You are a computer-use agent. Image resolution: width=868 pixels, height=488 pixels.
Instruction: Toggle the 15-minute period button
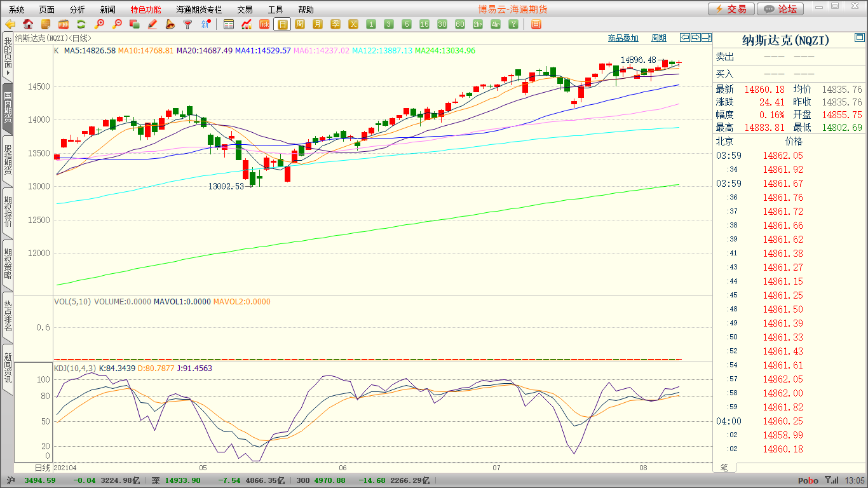(424, 24)
